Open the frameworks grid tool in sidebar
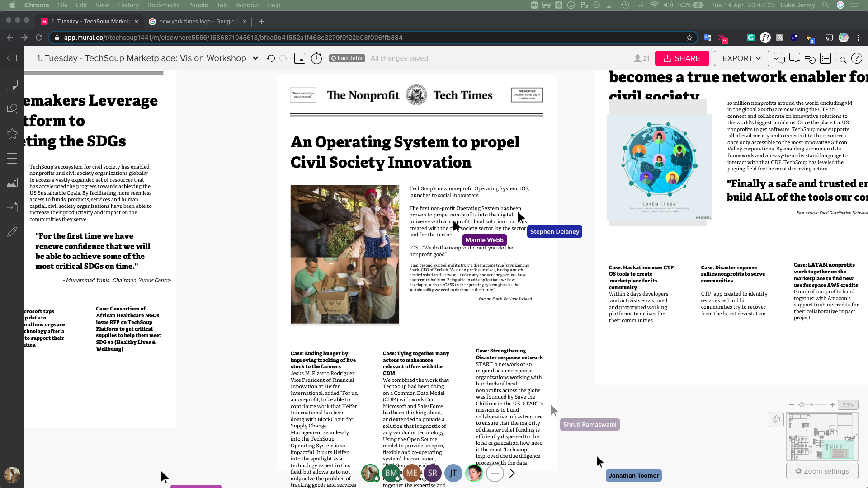Screen dimensions: 868x488 coord(12,159)
